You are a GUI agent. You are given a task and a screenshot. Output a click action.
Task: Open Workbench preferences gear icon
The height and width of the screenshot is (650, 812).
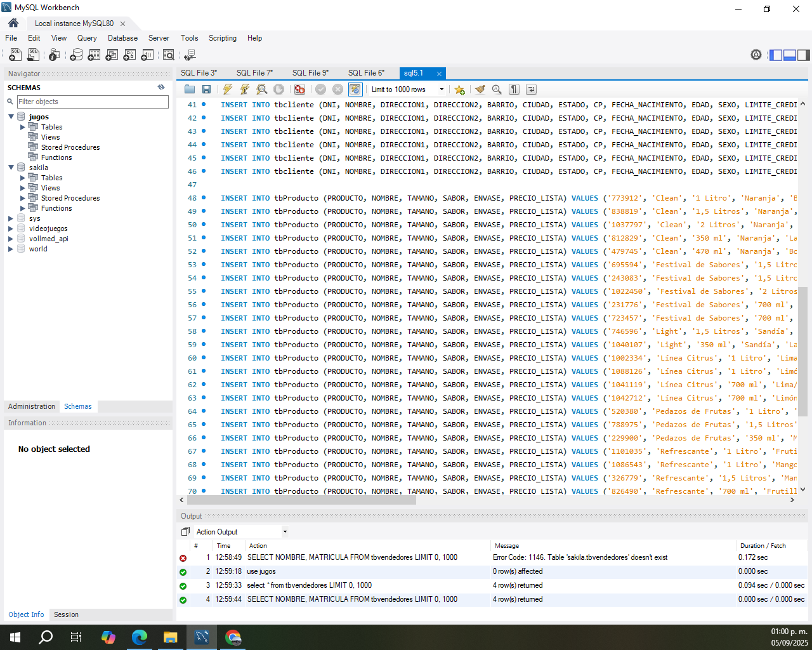(756, 55)
